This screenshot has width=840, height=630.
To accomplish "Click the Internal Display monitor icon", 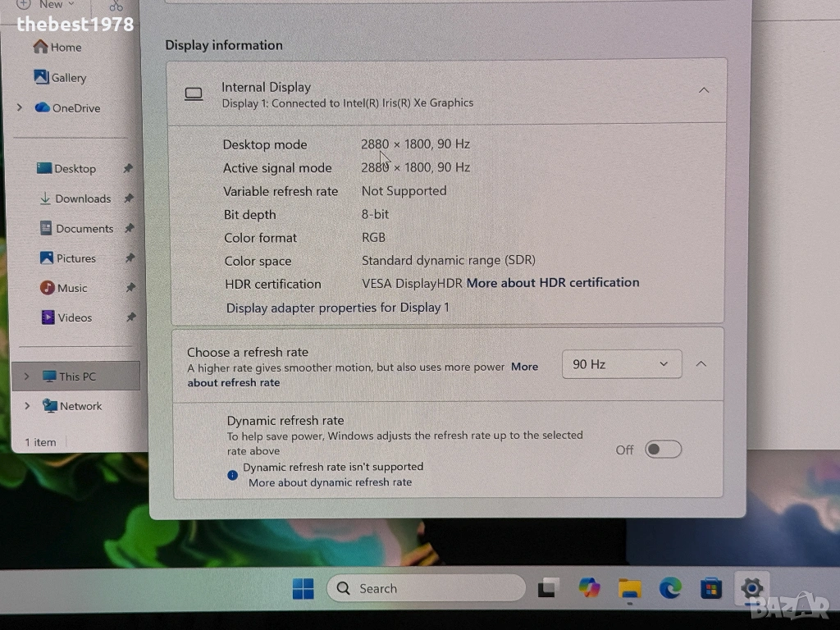I will click(194, 94).
